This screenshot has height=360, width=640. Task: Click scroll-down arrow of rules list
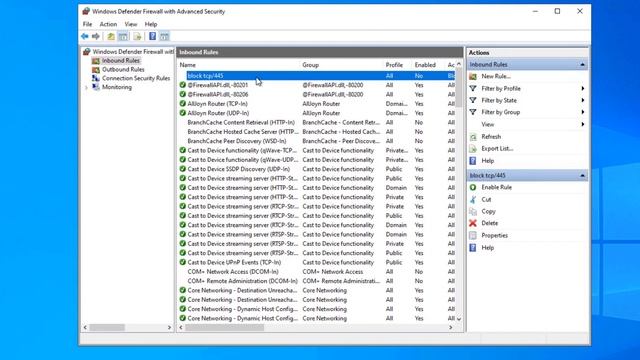point(459,319)
